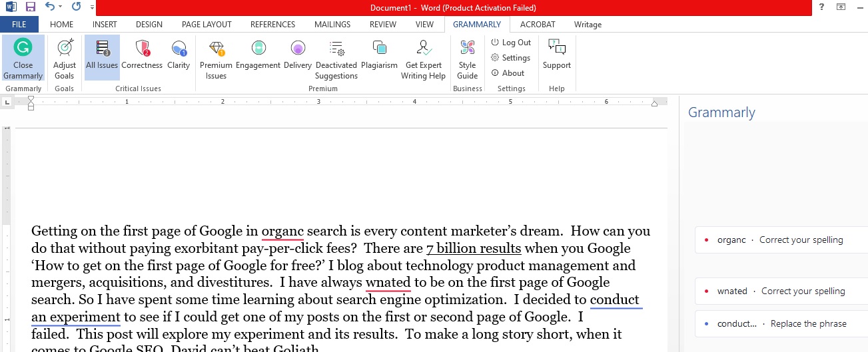Open the 'conduct… Replace the phrase' card
Screen dimensions: 868x352
pyautogui.click(x=781, y=324)
